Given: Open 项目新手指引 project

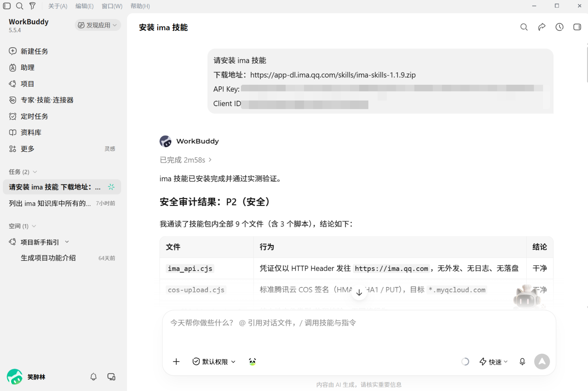Looking at the screenshot, I should [40, 242].
